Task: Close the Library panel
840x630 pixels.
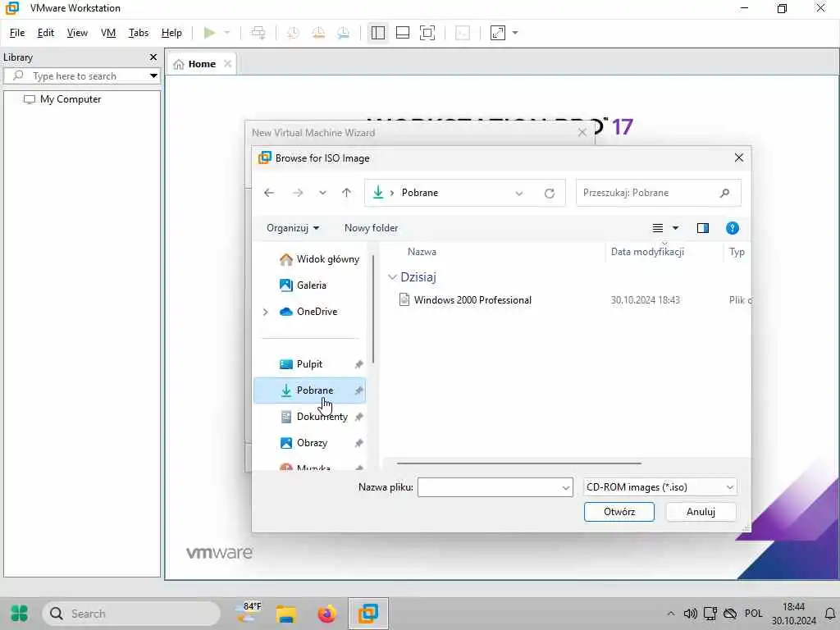Action: click(153, 57)
